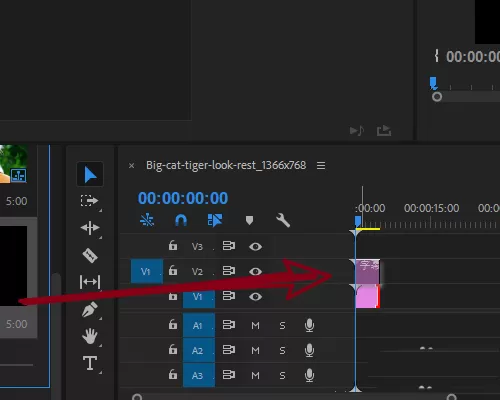
Task: Click the blue timeline timecode 00:00:00:00
Action: (x=183, y=198)
